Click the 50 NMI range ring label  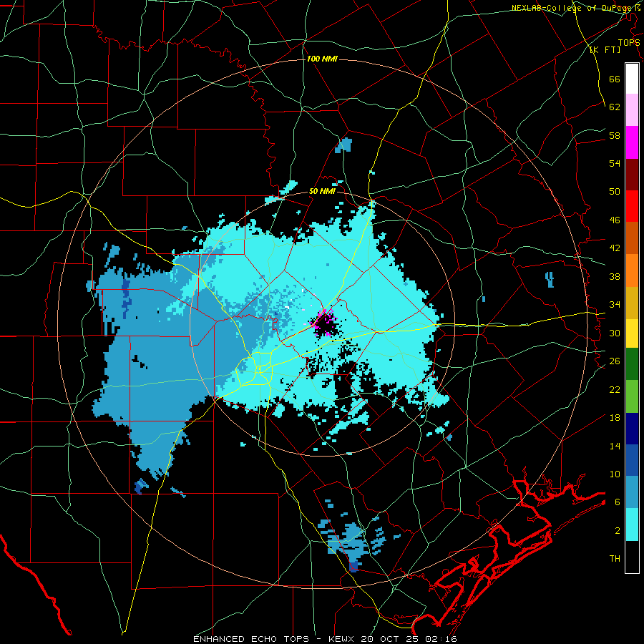click(x=322, y=192)
